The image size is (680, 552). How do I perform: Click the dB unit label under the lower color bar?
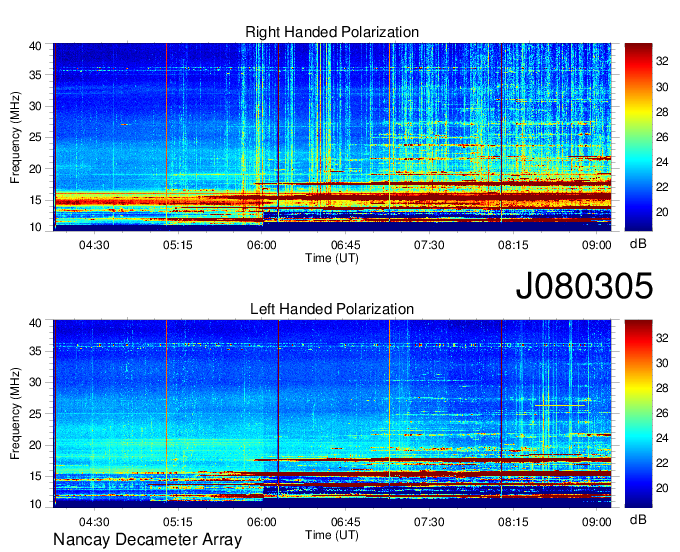[638, 519]
